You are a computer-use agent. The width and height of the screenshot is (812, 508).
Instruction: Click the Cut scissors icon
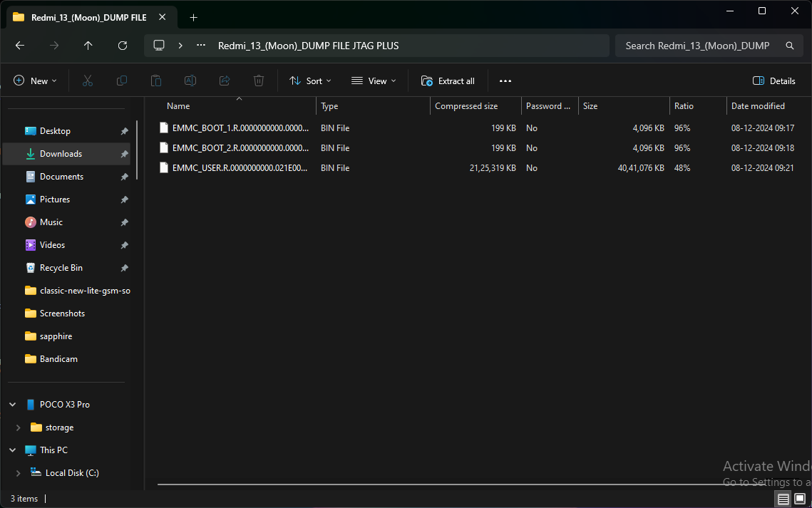pyautogui.click(x=88, y=81)
